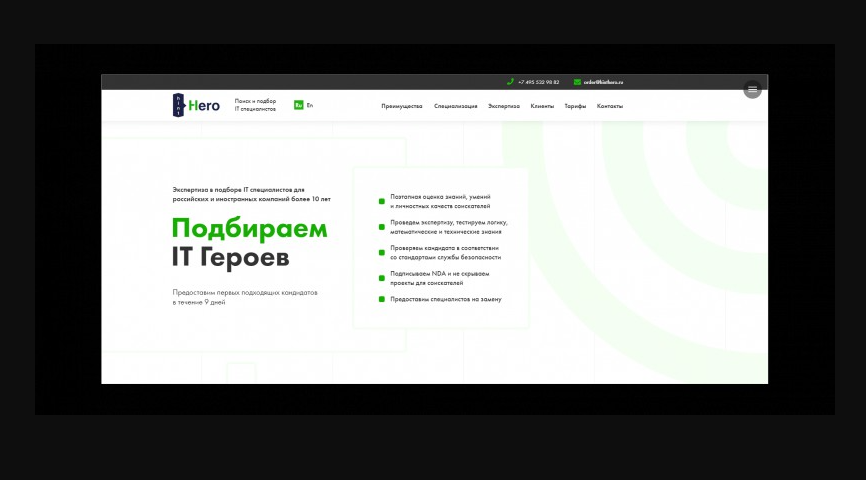866x480 pixels.
Task: Switch the site language to En
Action: (x=310, y=105)
